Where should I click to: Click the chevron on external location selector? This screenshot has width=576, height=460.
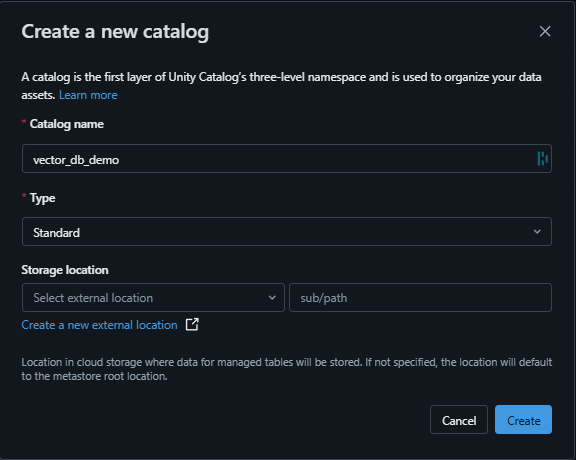click(x=272, y=298)
